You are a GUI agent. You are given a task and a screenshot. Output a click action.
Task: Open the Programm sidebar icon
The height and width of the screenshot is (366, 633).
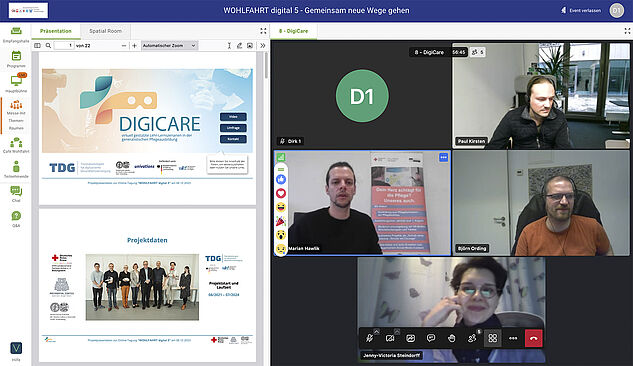coord(16,59)
